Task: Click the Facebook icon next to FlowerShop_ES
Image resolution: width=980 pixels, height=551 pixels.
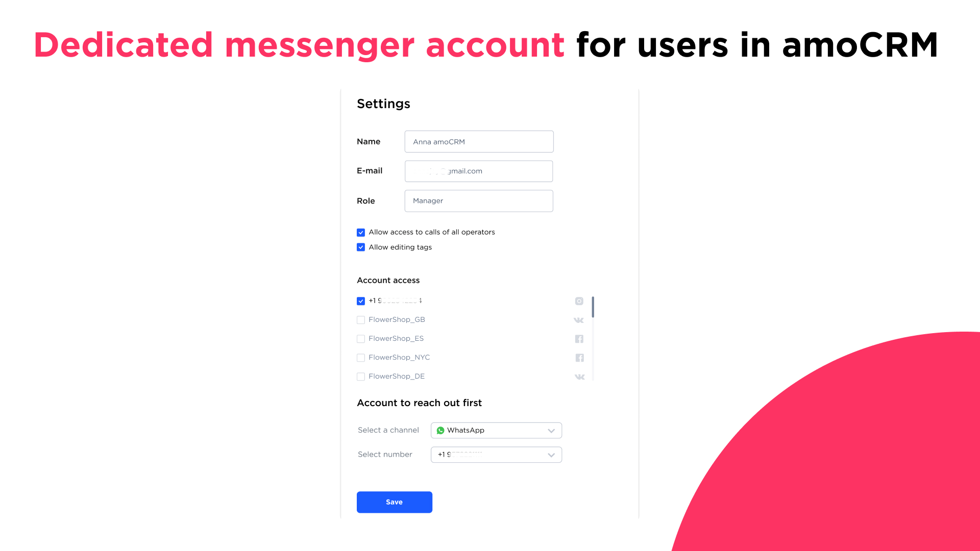Action: coord(579,338)
